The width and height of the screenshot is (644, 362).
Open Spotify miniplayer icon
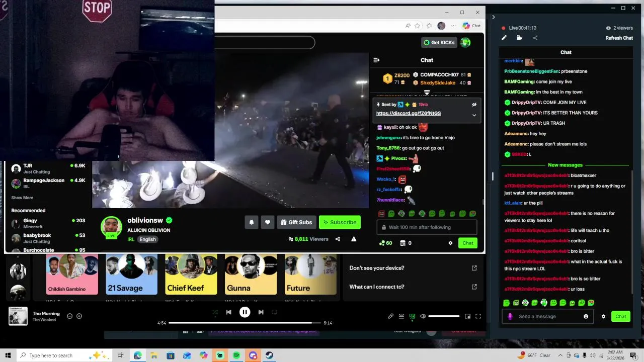click(x=467, y=316)
